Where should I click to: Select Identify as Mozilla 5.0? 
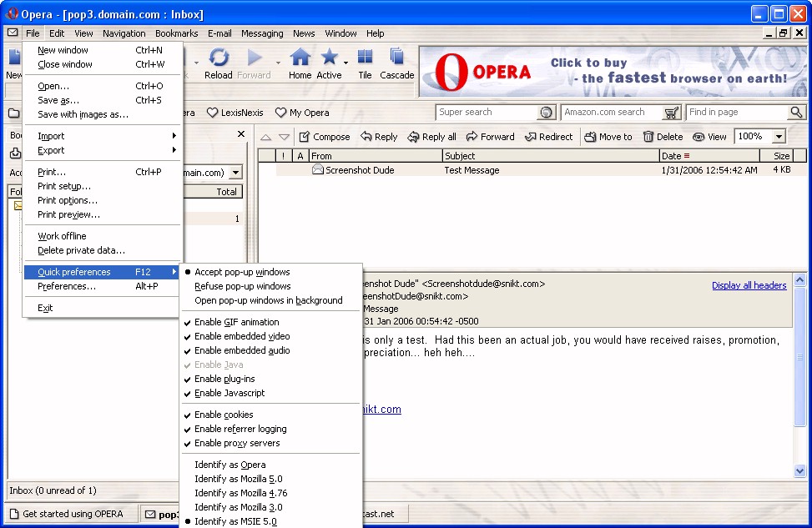coord(270,479)
